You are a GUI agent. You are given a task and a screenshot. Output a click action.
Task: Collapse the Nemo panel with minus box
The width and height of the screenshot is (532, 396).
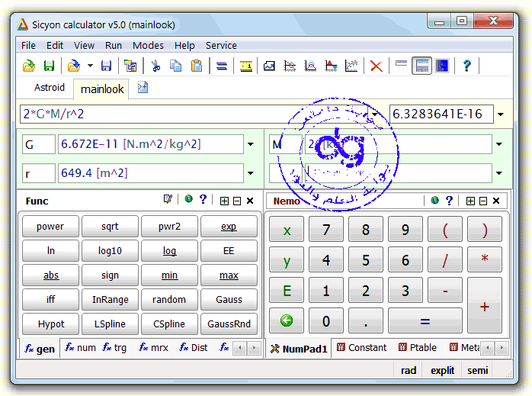click(483, 201)
